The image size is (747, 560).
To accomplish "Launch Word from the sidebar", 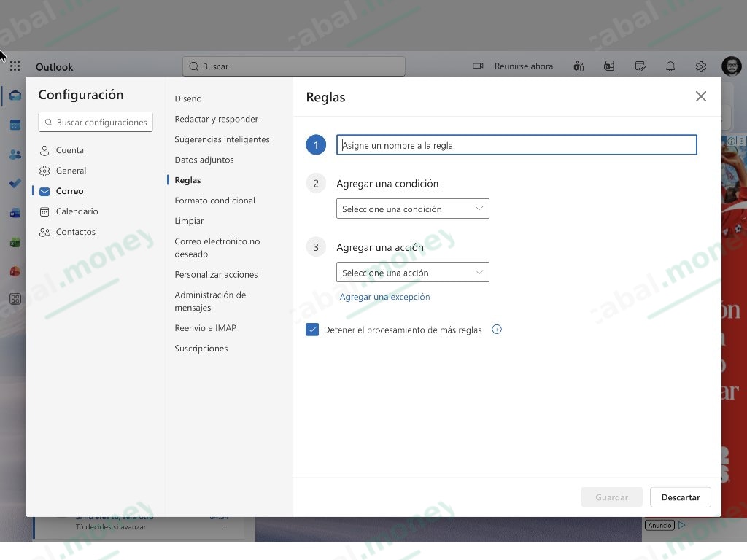I will point(15,212).
